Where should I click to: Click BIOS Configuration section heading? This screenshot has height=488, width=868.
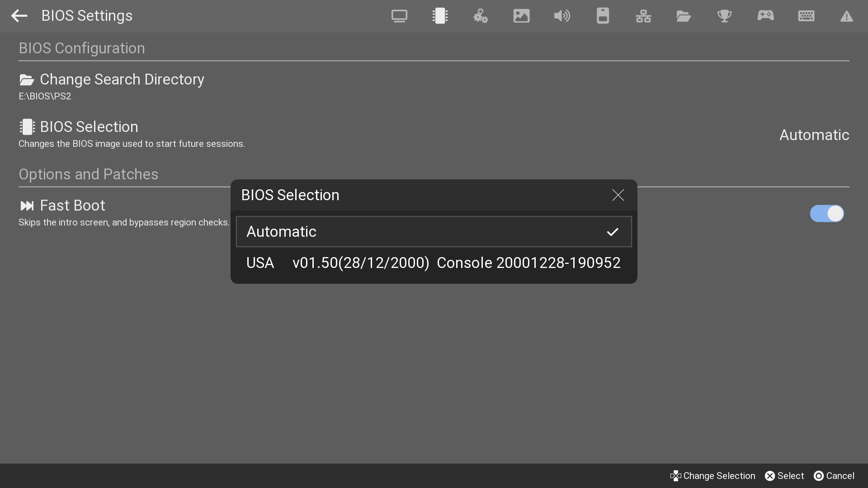[82, 48]
